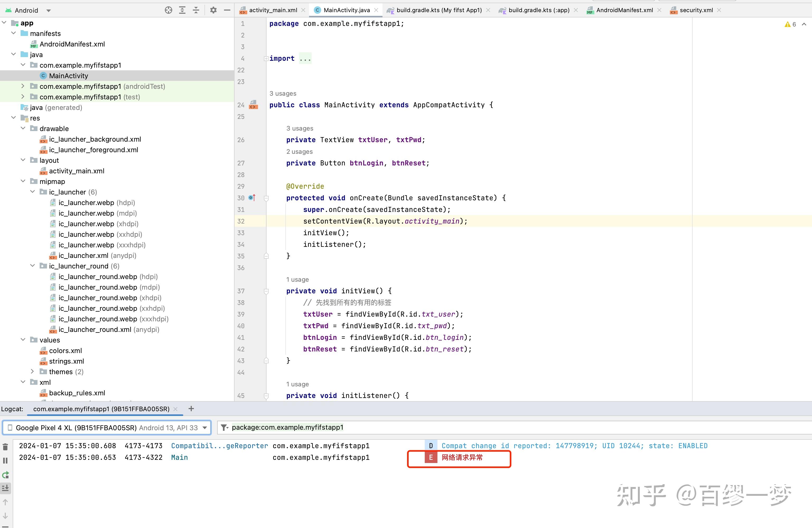The height and width of the screenshot is (528, 812).
Task: Click the select opened file target icon
Action: coord(168,10)
